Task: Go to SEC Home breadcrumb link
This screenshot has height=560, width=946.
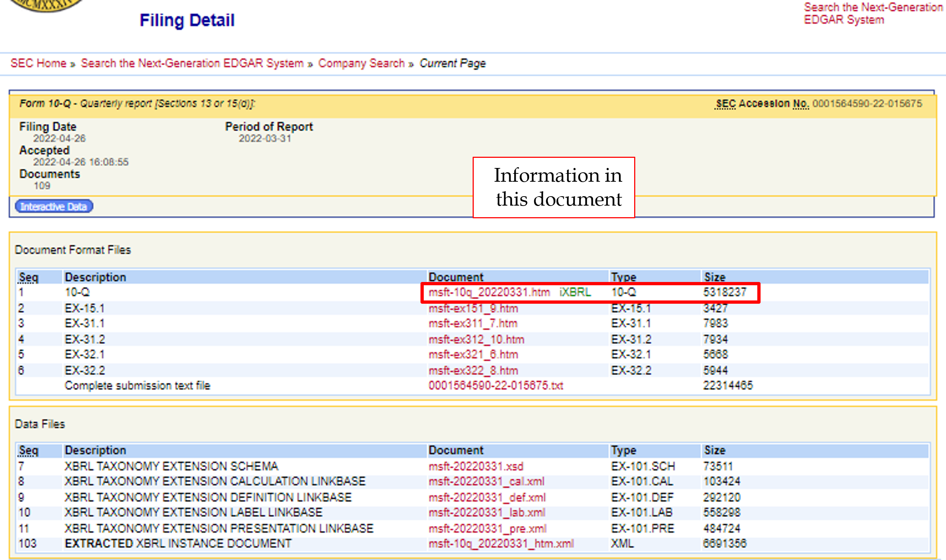Action: point(38,63)
